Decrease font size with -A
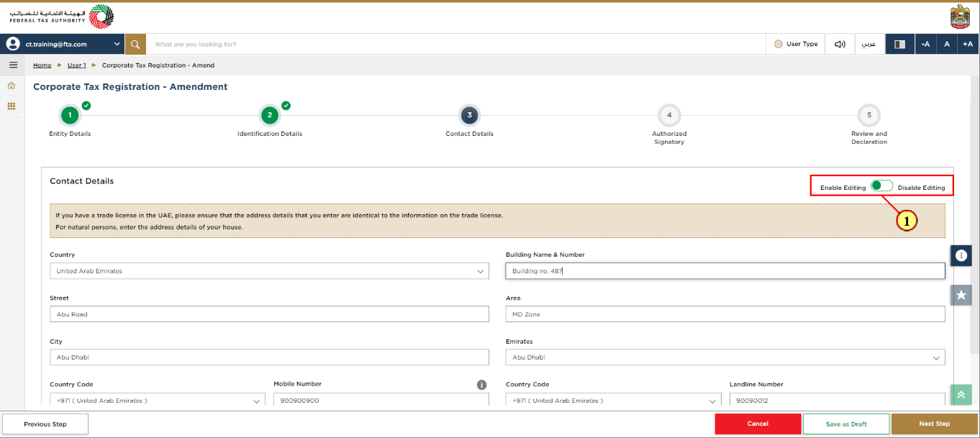This screenshot has height=438, width=980. 925,44
